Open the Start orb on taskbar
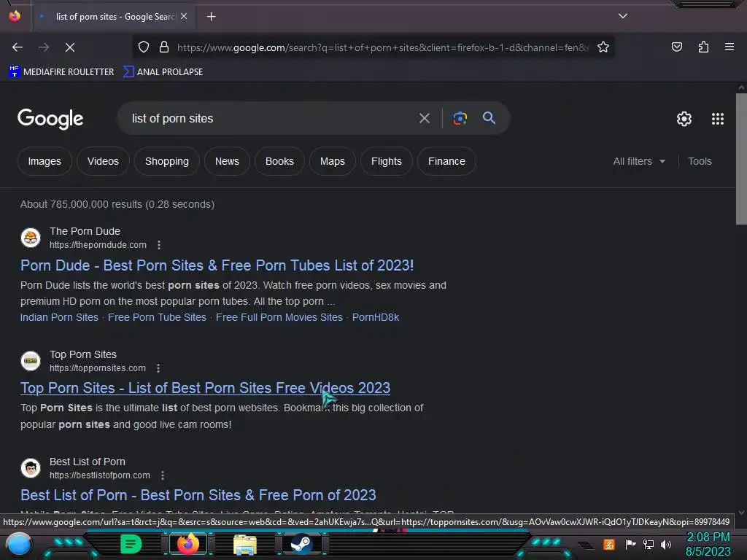Viewport: 747px width, 560px height. click(18, 544)
